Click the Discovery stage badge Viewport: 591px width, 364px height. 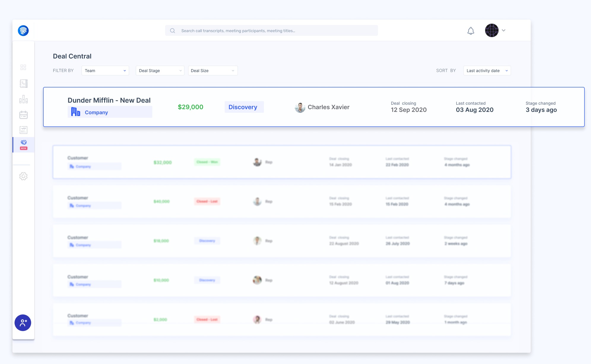pyautogui.click(x=243, y=107)
